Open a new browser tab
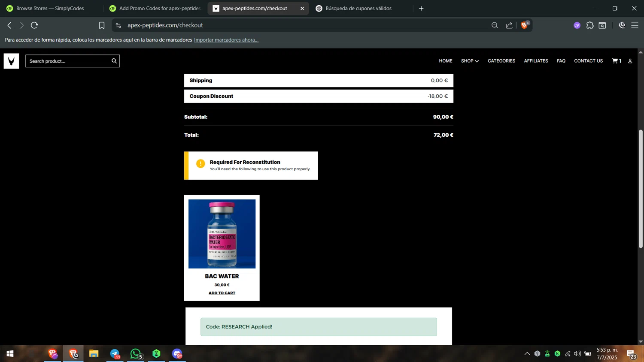Image resolution: width=644 pixels, height=362 pixels. click(x=421, y=8)
